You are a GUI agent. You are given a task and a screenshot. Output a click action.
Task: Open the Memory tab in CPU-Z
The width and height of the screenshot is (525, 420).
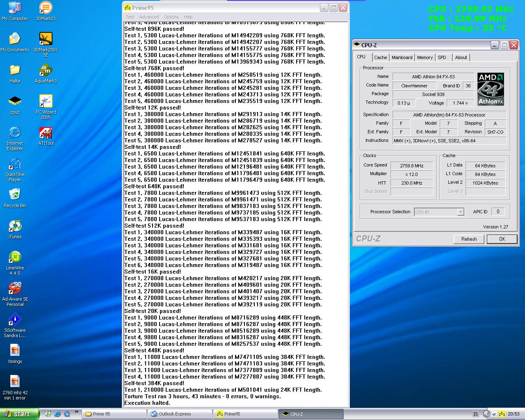(x=425, y=57)
